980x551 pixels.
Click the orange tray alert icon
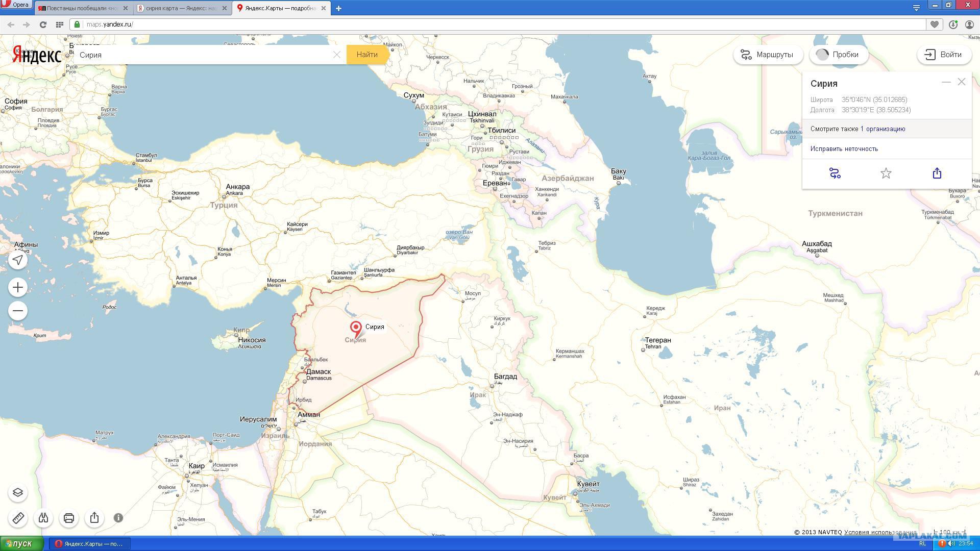coord(942,544)
